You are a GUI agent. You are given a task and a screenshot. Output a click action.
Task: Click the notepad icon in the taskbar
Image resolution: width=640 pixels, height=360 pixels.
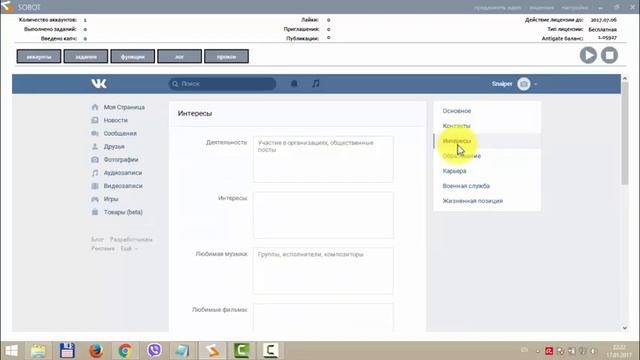(x=182, y=351)
